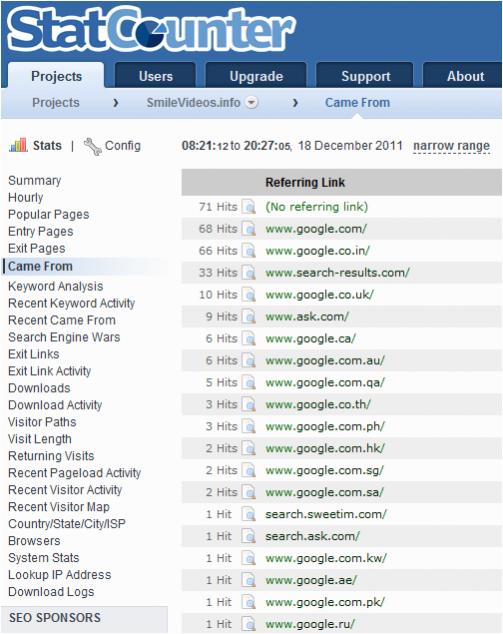Open System Stats report
Image resolution: width=503 pixels, height=634 pixels.
[44, 558]
